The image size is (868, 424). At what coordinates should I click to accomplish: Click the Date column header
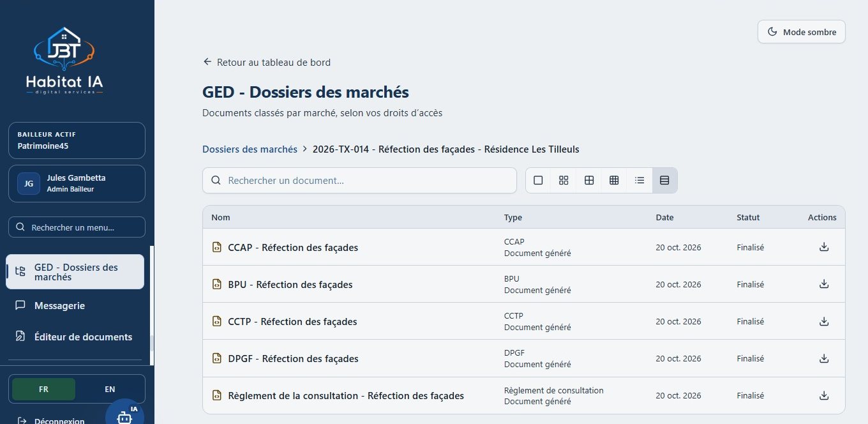point(664,217)
